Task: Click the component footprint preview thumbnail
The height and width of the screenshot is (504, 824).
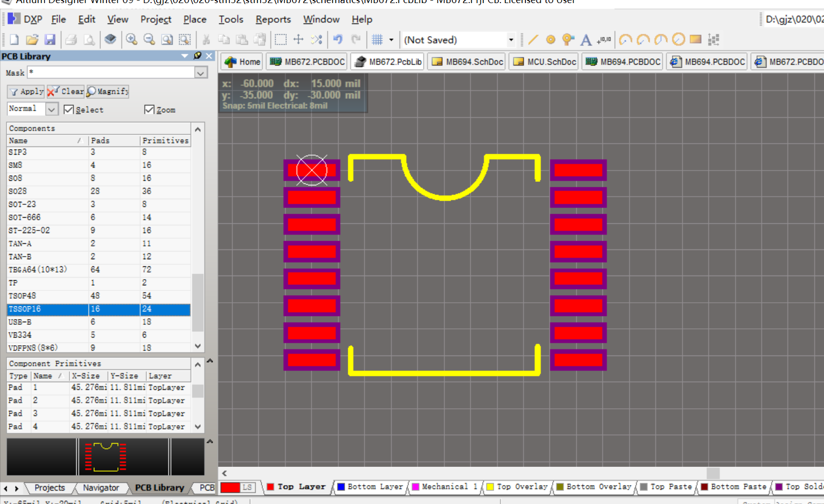Action: coord(106,456)
